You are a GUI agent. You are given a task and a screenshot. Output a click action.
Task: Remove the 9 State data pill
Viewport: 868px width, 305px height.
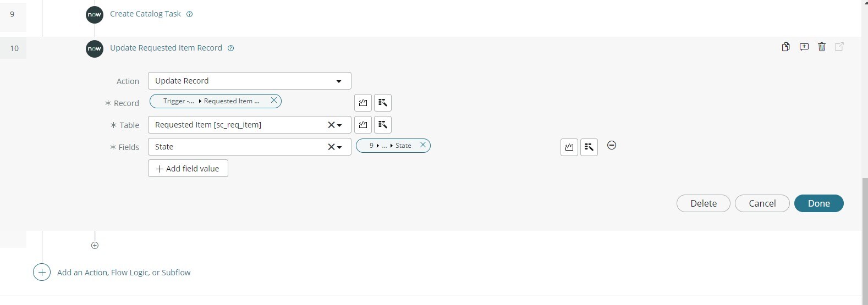(x=422, y=145)
